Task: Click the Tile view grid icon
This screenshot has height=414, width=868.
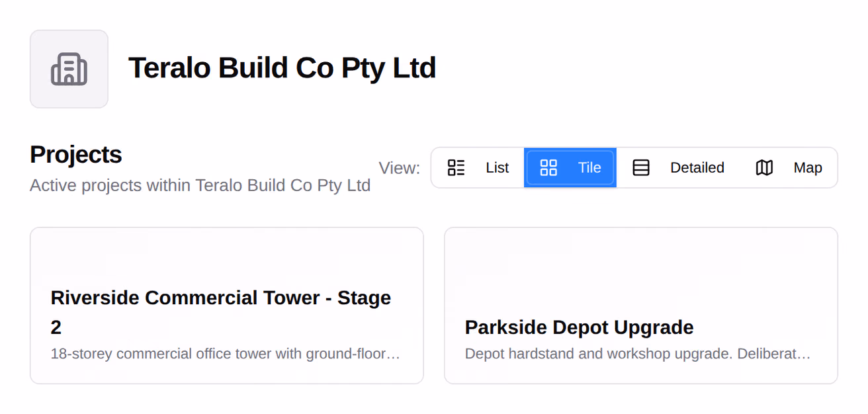Action: click(x=548, y=168)
